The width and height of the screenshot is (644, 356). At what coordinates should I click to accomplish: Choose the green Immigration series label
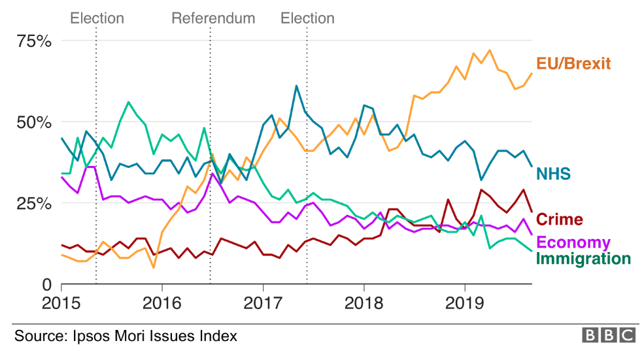(x=583, y=259)
